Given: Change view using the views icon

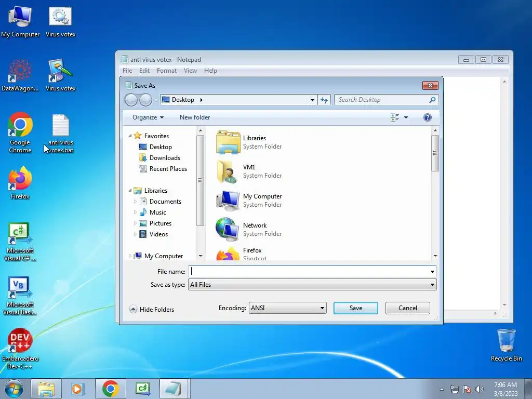Looking at the screenshot, I should 395,117.
